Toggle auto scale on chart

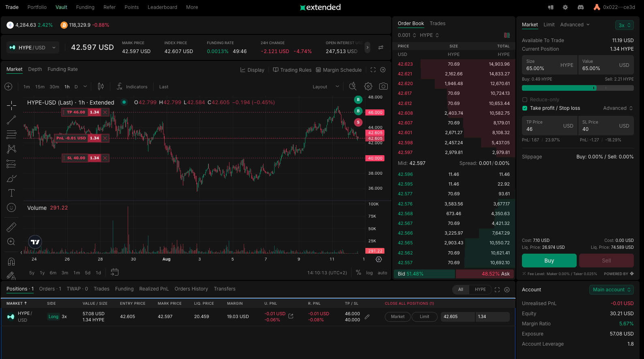click(382, 273)
